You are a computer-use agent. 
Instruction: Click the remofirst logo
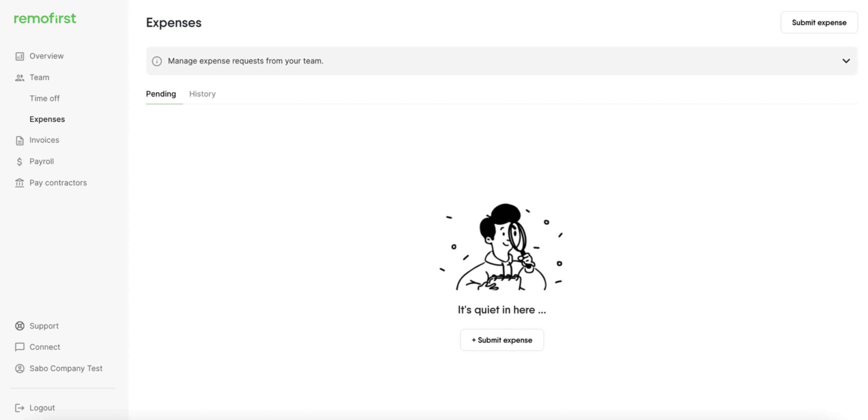45,18
